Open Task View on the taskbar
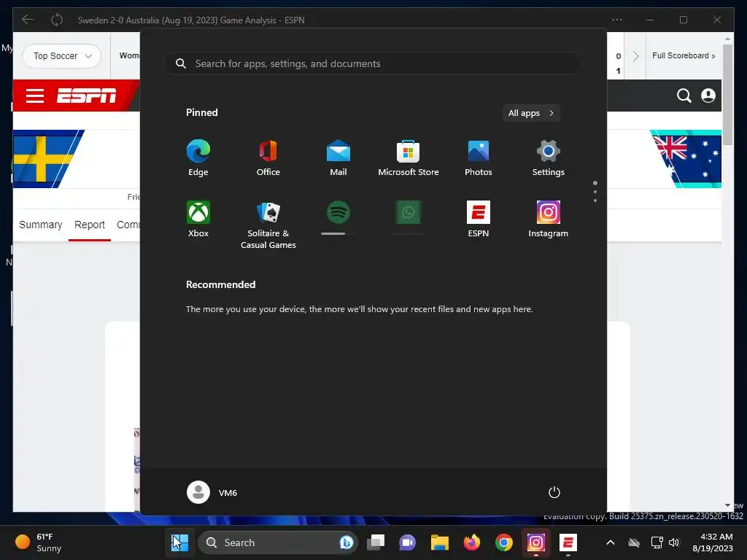747x560 pixels. point(376,542)
